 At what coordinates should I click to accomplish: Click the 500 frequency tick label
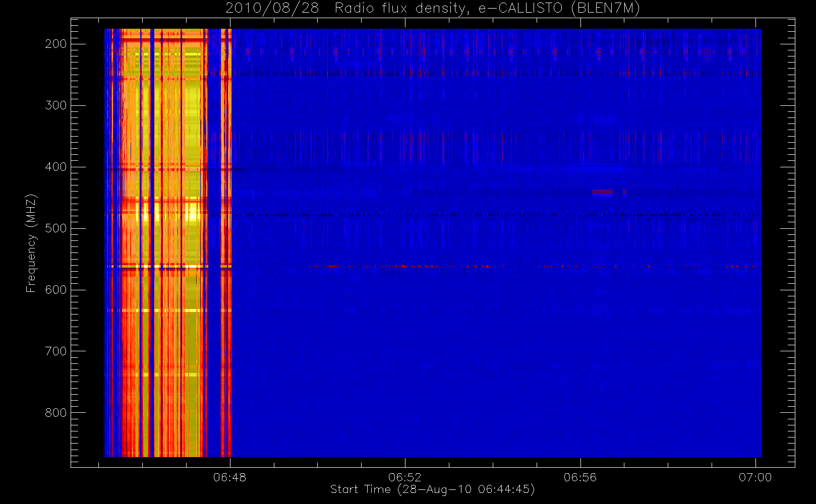(x=56, y=228)
